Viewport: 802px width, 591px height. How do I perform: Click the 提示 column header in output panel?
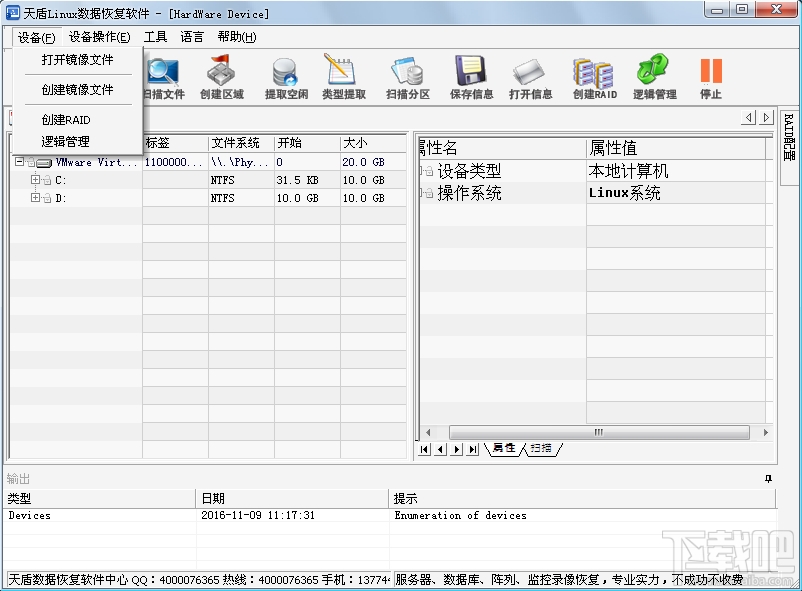(583, 498)
